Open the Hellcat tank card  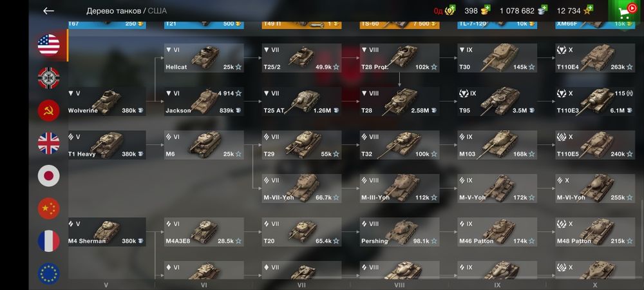click(204, 58)
